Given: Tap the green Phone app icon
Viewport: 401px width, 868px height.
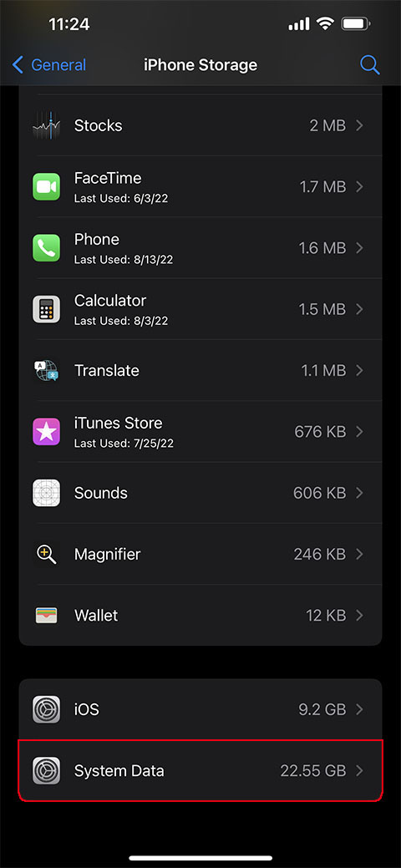Looking at the screenshot, I should pos(47,248).
